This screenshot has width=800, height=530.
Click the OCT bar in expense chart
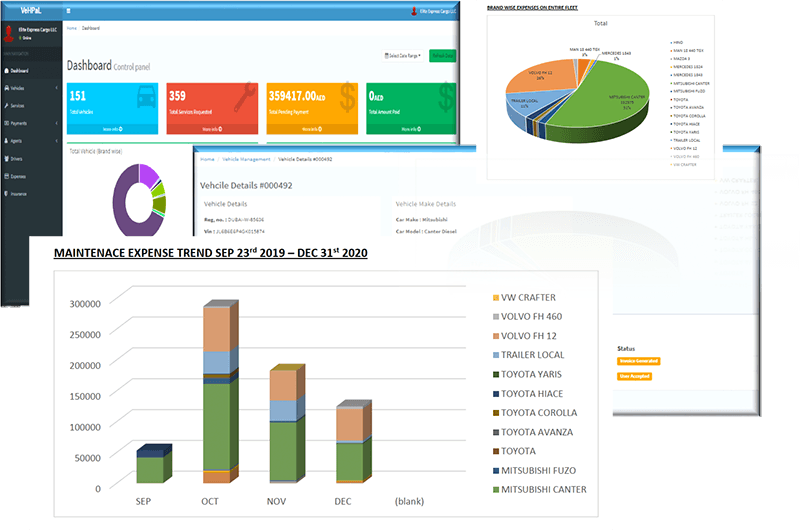(220, 391)
